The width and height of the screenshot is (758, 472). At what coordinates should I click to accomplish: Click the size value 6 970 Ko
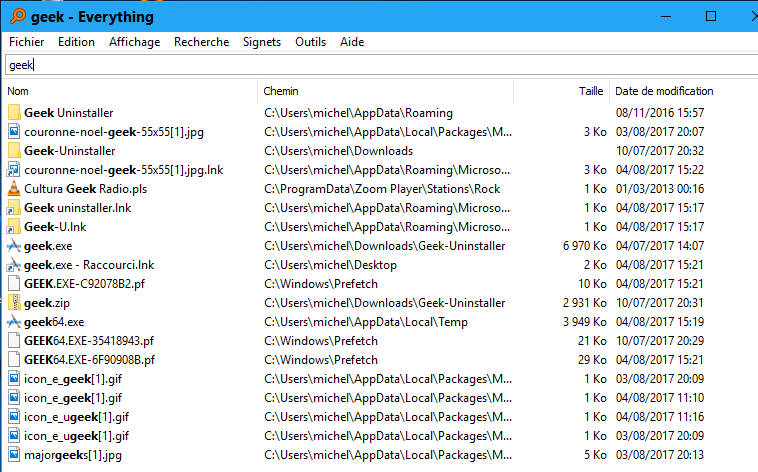click(584, 246)
